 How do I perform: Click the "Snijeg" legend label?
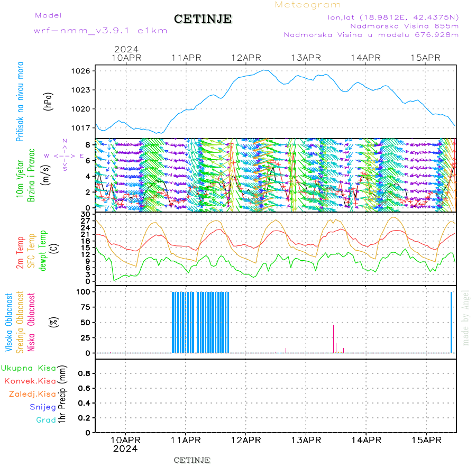(x=43, y=407)
